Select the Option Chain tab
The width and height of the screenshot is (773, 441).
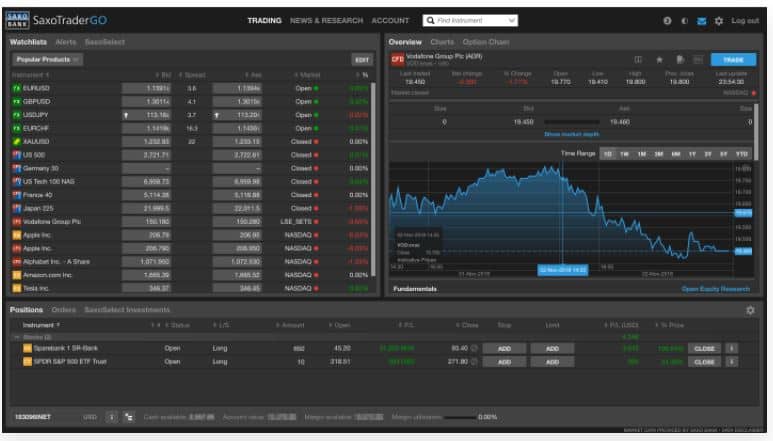[x=486, y=42]
